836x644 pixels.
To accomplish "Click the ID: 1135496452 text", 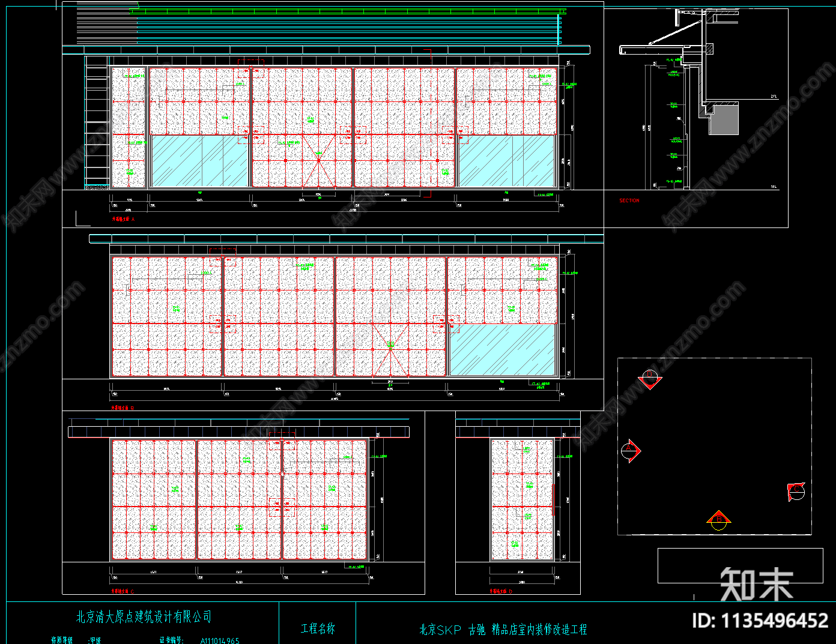I will 760,620.
